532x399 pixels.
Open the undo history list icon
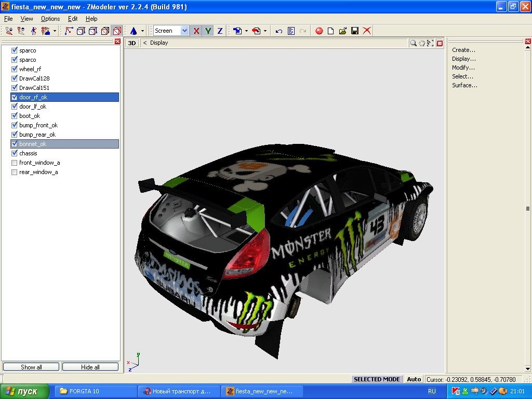pyautogui.click(x=291, y=31)
